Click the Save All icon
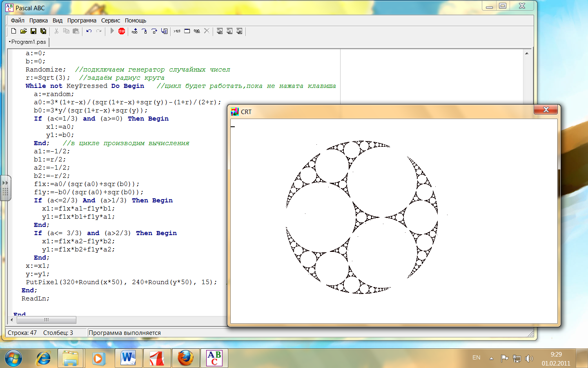 (43, 31)
